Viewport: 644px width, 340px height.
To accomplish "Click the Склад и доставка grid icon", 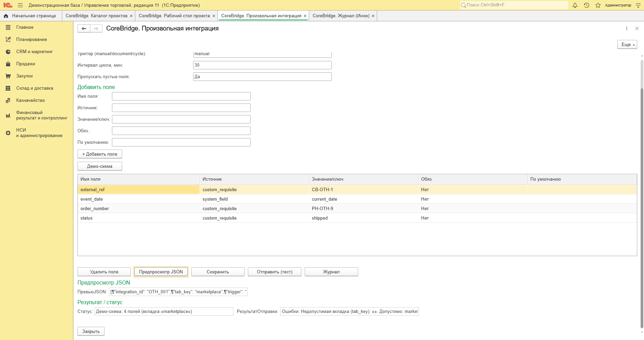I will pyautogui.click(x=8, y=88).
